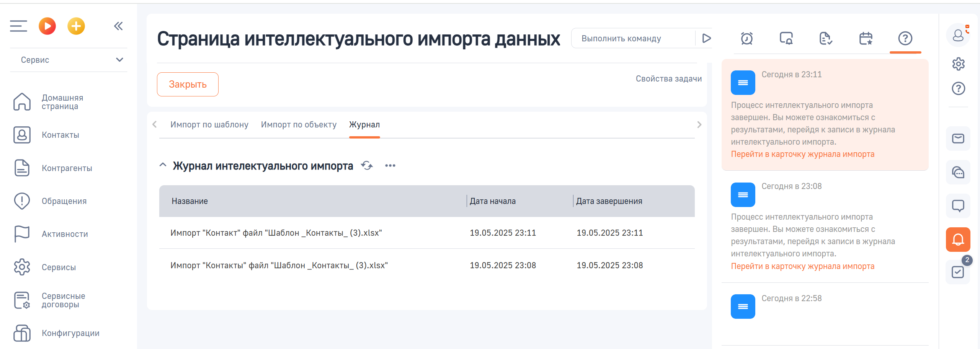Switch to the Импорт по шаблону tab
The image size is (980, 349).
209,124
